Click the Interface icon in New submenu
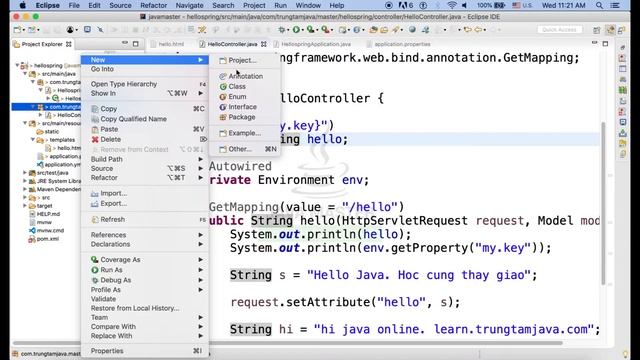Image resolution: width=640 pixels, height=360 pixels. pyautogui.click(x=223, y=107)
